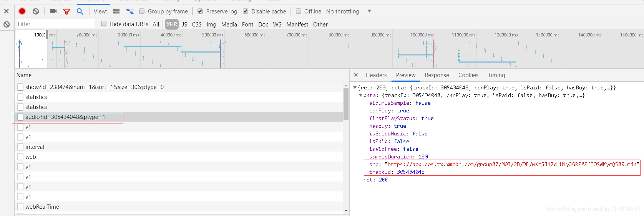Select the webRealTime request row
This screenshot has width=644, height=216.
pyautogui.click(x=179, y=207)
